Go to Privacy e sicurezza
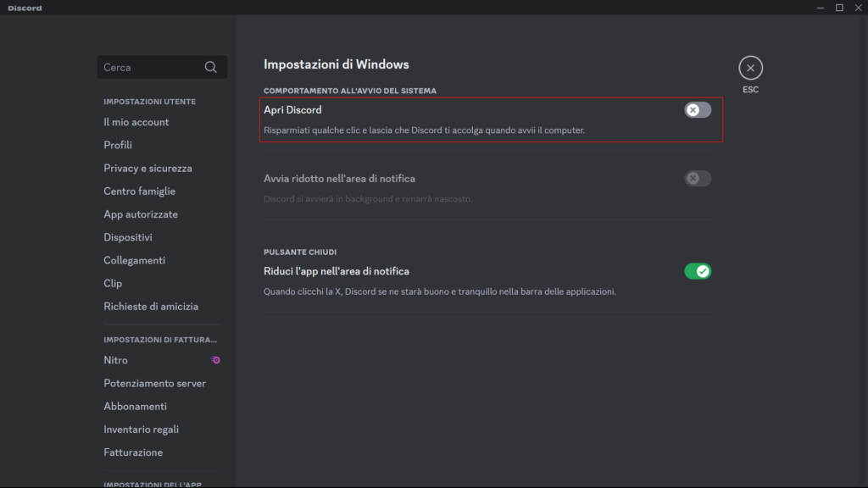The height and width of the screenshot is (488, 868). (x=147, y=169)
